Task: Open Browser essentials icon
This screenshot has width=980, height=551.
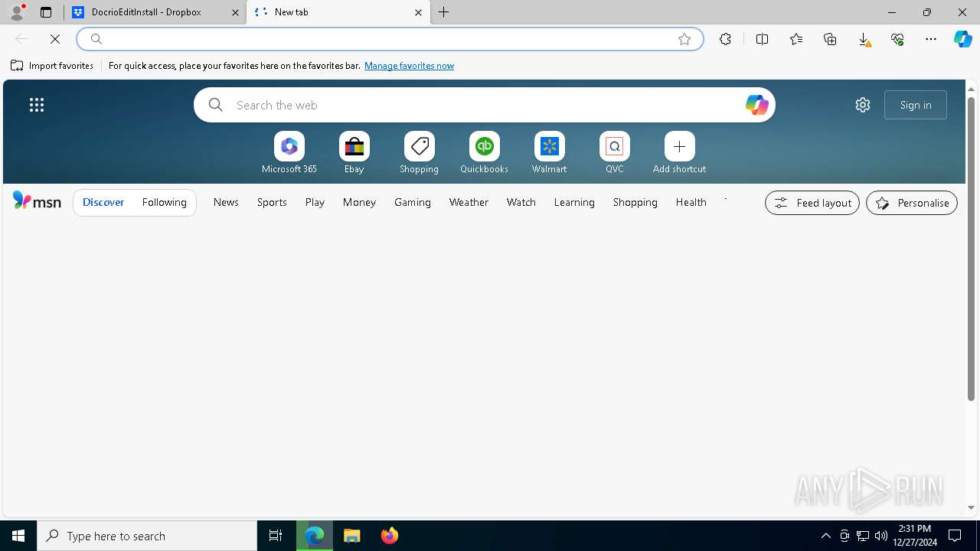Action: coord(897,39)
